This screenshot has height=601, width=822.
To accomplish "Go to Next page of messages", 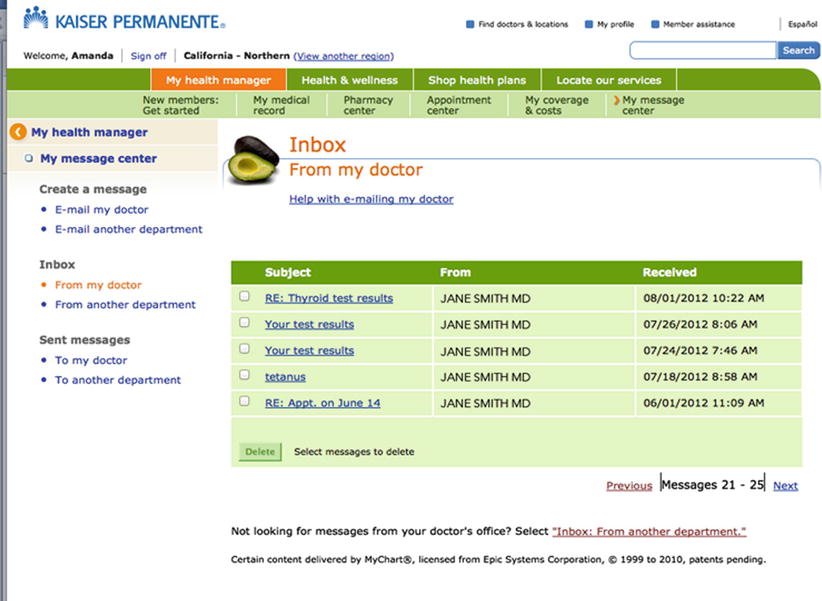I will tap(785, 486).
